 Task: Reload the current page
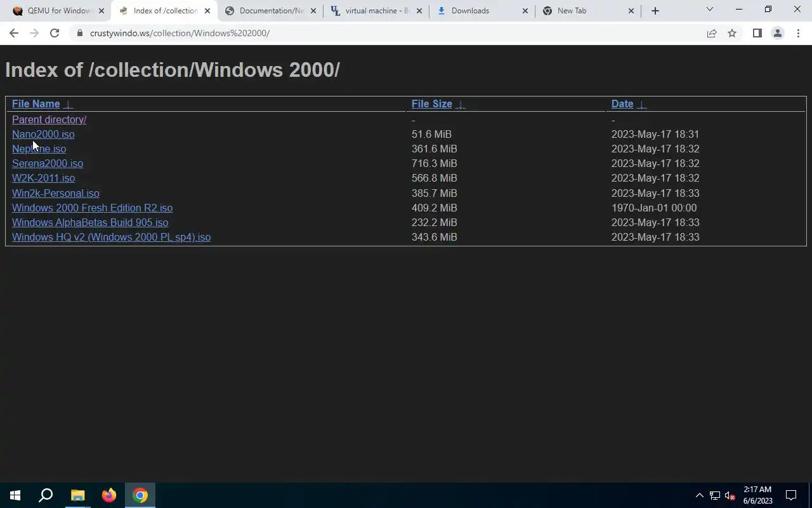pyautogui.click(x=55, y=33)
